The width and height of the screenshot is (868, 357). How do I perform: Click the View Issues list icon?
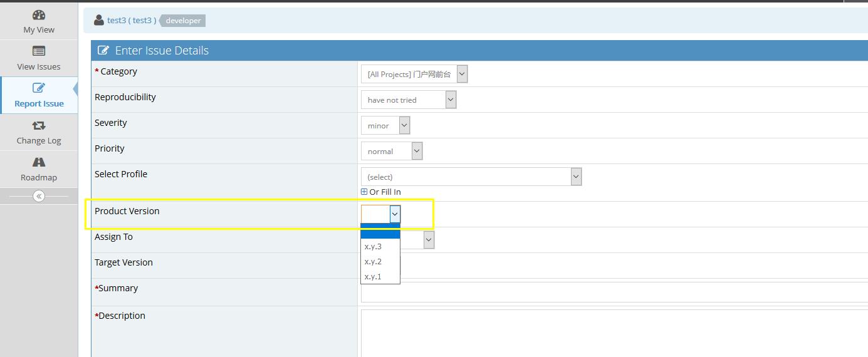(x=39, y=51)
